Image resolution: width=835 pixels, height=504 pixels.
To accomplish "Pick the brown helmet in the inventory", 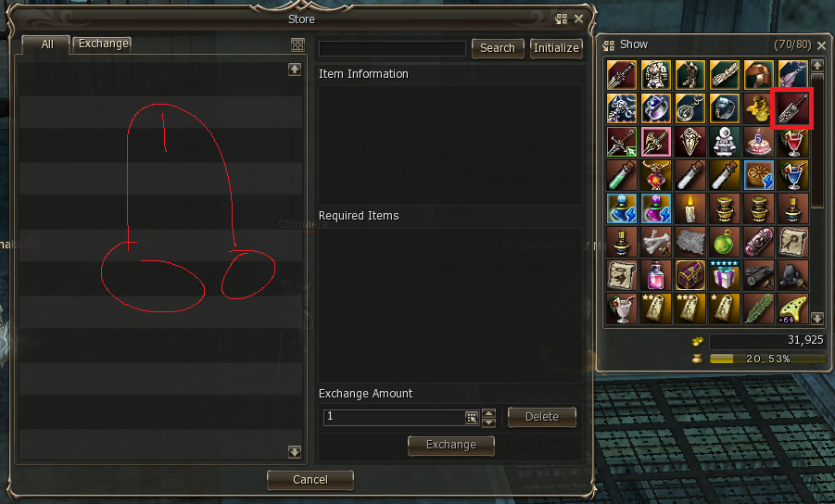I will click(x=758, y=75).
